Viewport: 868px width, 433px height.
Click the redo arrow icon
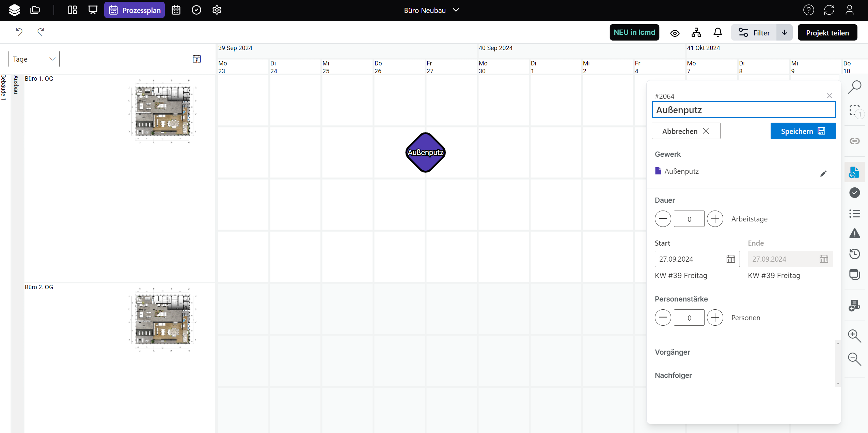pyautogui.click(x=41, y=32)
